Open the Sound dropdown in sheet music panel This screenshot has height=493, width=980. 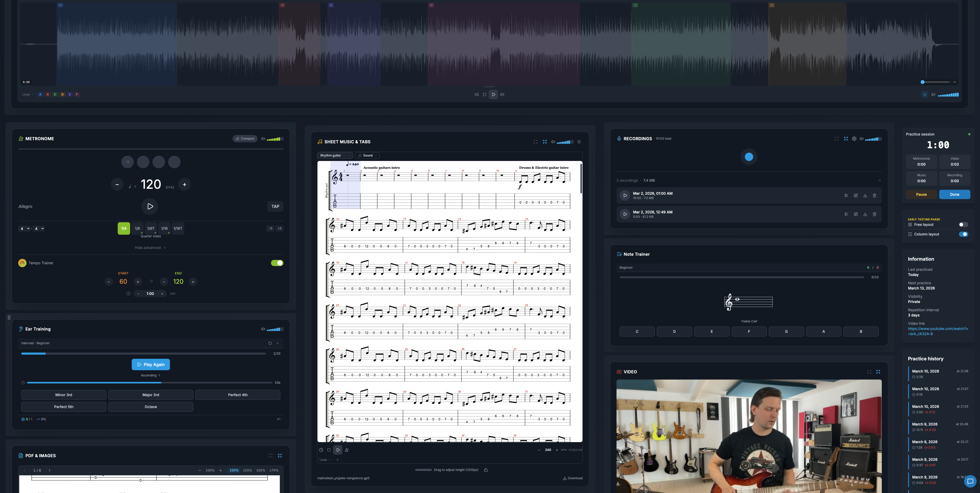[x=367, y=156]
